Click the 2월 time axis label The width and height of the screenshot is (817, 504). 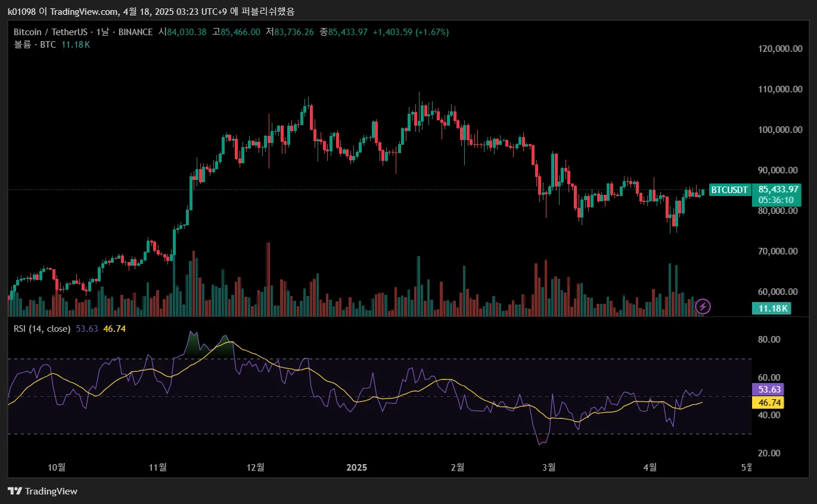[458, 468]
